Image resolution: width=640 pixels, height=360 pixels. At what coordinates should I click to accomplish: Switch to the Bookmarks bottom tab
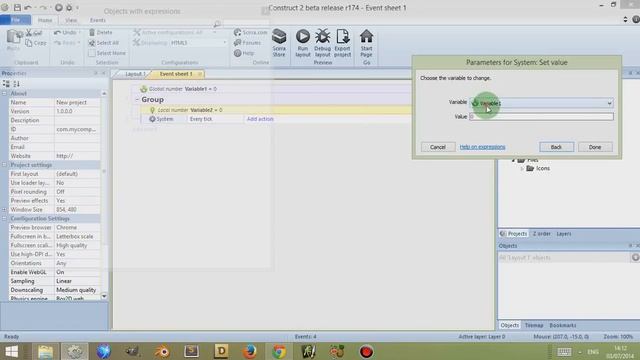click(x=562, y=325)
